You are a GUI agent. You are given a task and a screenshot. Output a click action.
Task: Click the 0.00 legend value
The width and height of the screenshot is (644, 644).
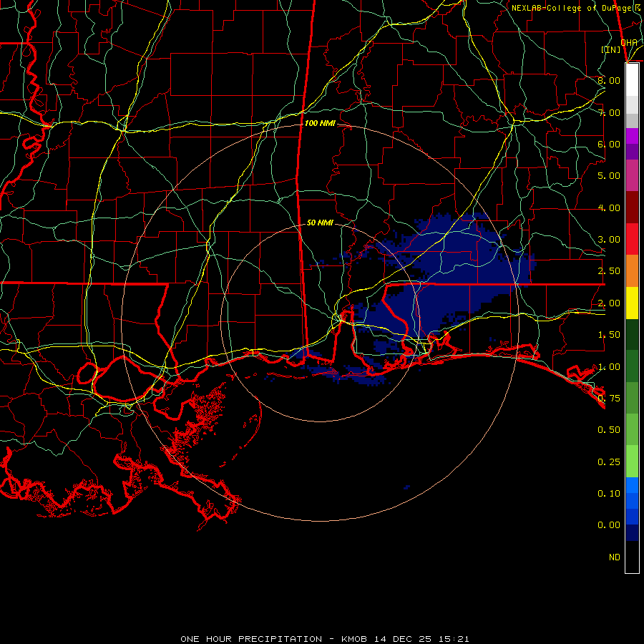(609, 525)
